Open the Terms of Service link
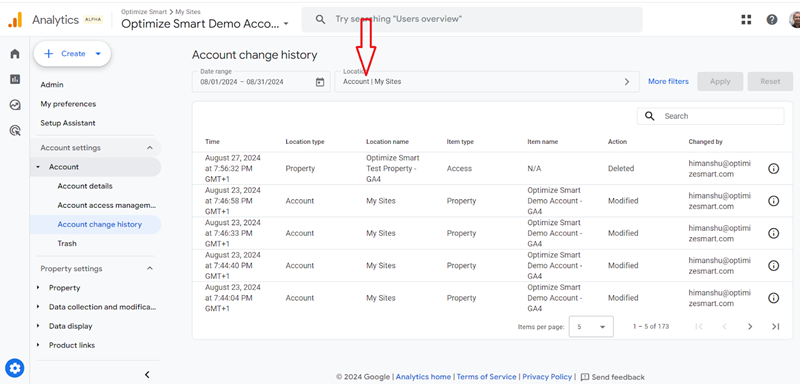This screenshot has width=800, height=384. [486, 377]
